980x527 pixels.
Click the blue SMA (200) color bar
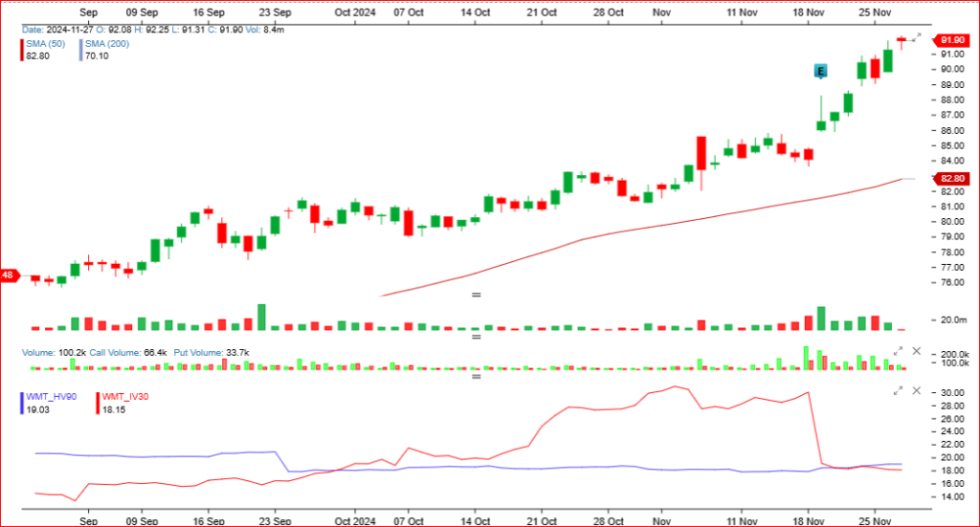tap(80, 50)
